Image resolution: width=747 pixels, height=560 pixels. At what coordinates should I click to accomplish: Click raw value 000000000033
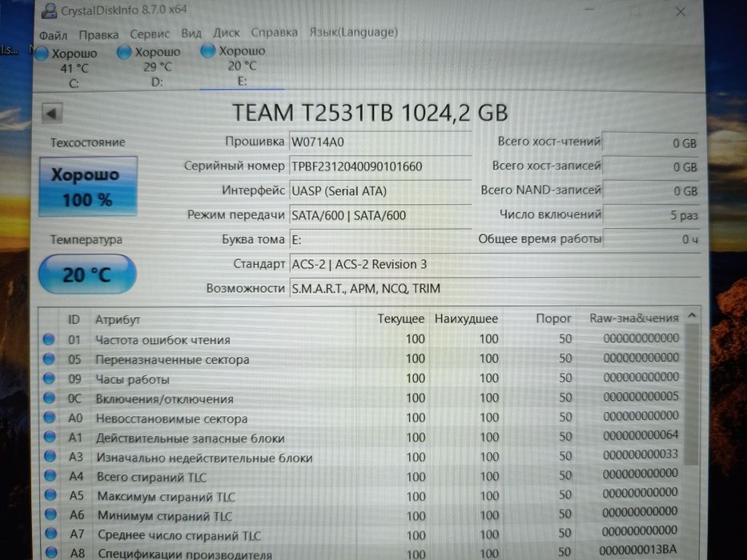(x=641, y=454)
